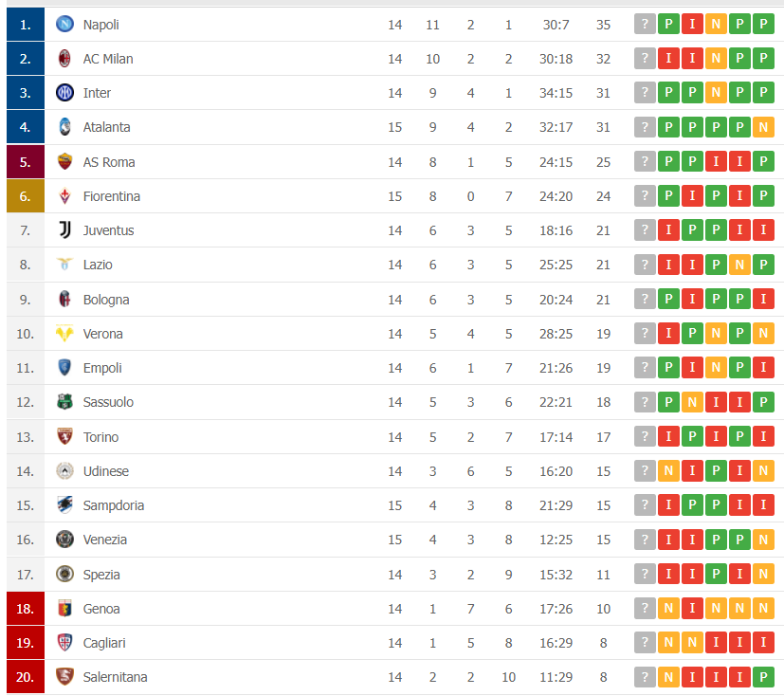
Task: Click Salernitana's green P form badge
Action: click(763, 677)
